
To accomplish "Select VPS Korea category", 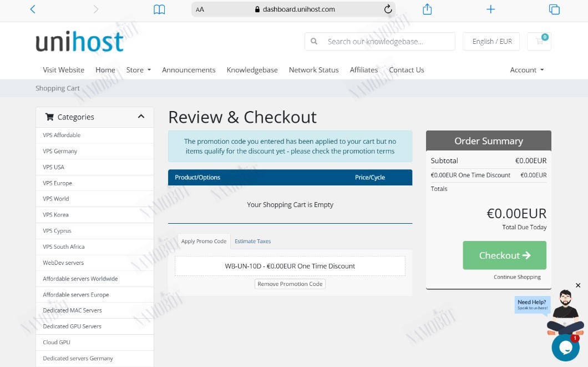I will coord(95,215).
